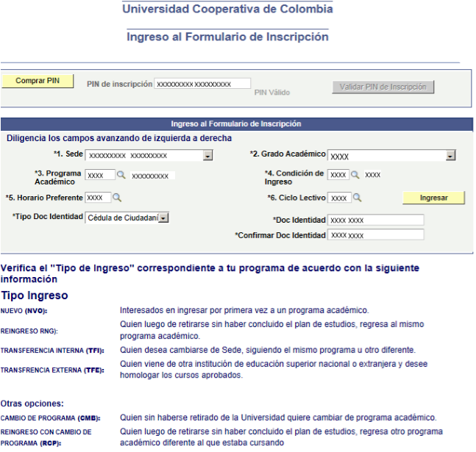Click Condición de Ingreso lookup magnifier icon
The image size is (476, 452).
click(x=355, y=175)
